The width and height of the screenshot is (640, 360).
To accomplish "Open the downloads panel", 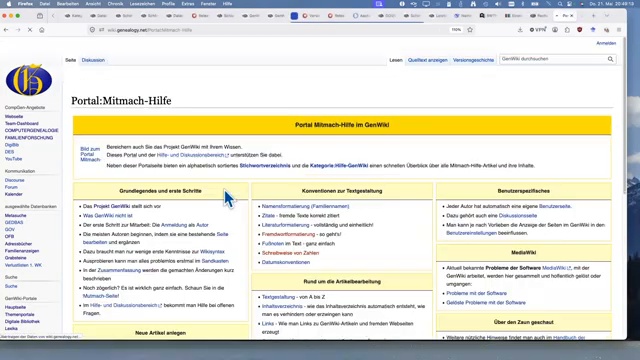I will pos(520,30).
